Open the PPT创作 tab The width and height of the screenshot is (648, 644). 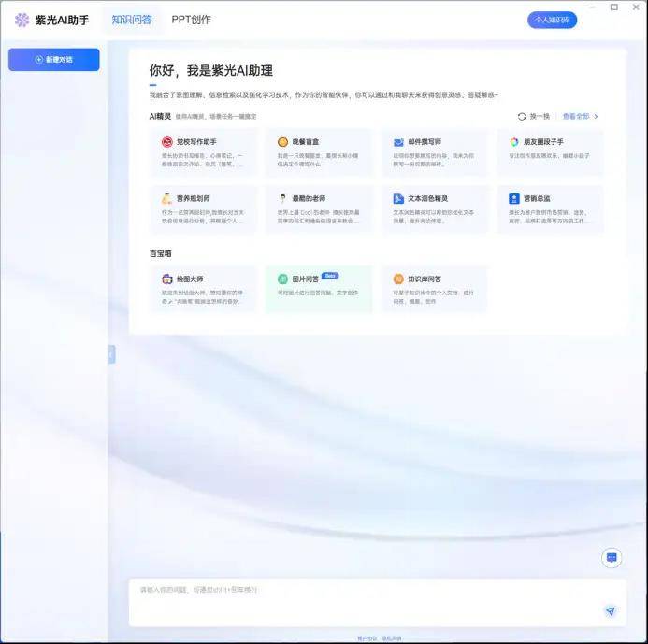click(192, 20)
